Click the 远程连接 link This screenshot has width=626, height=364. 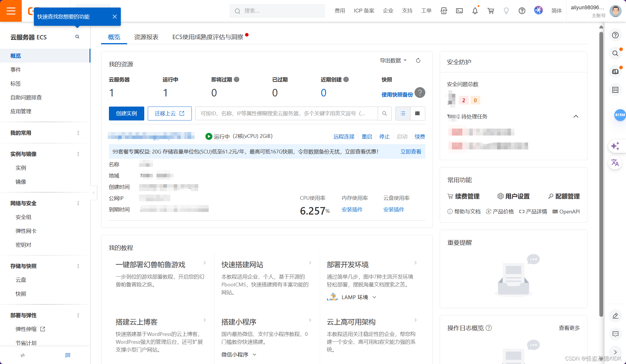point(344,136)
